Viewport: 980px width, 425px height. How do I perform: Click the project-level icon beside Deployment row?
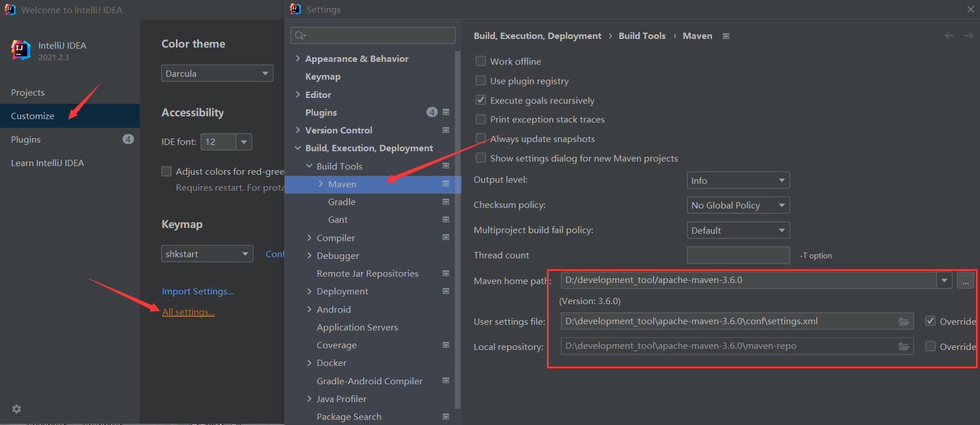[x=446, y=291]
